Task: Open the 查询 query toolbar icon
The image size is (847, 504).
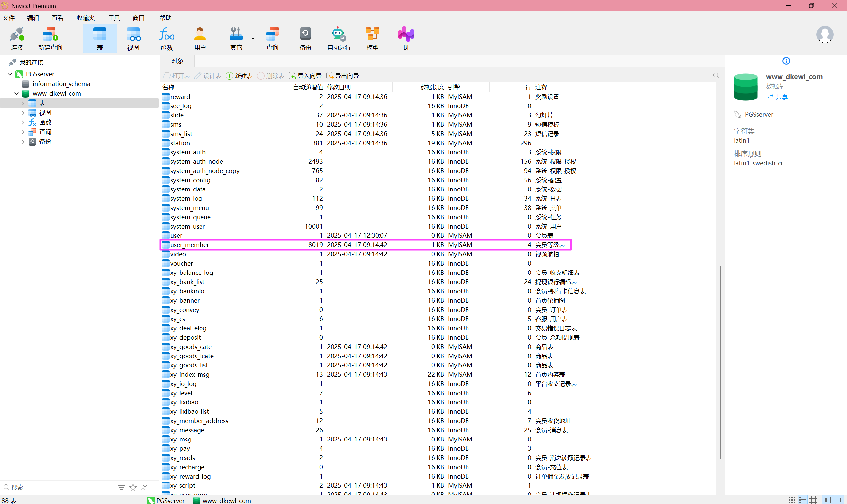Action: pyautogui.click(x=272, y=39)
